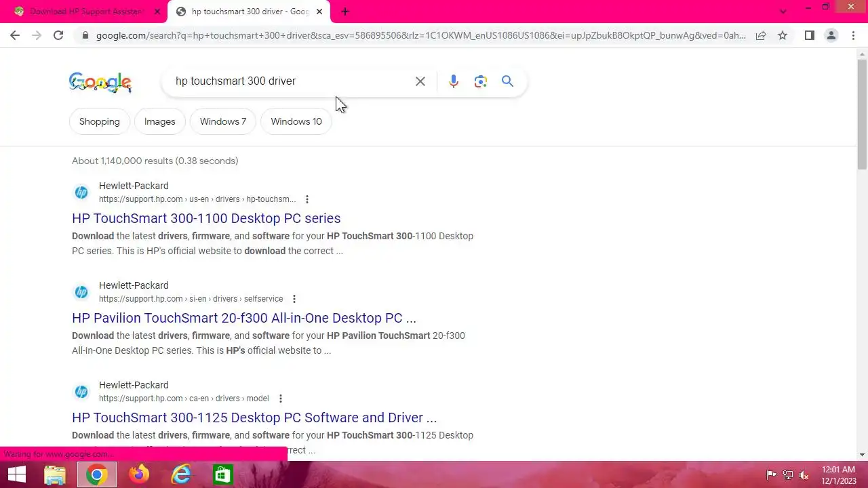Click HP favicon of first result
The width and height of the screenshot is (868, 488).
[81, 192]
